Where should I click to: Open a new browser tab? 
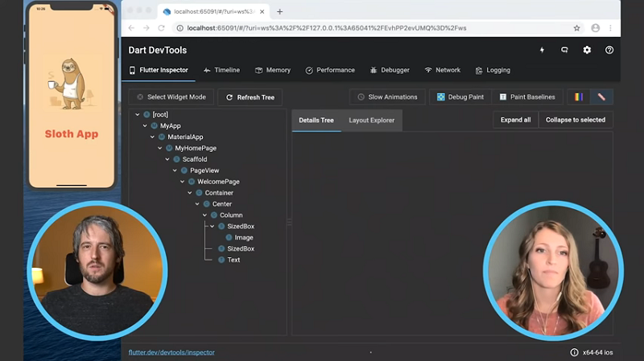pyautogui.click(x=279, y=11)
